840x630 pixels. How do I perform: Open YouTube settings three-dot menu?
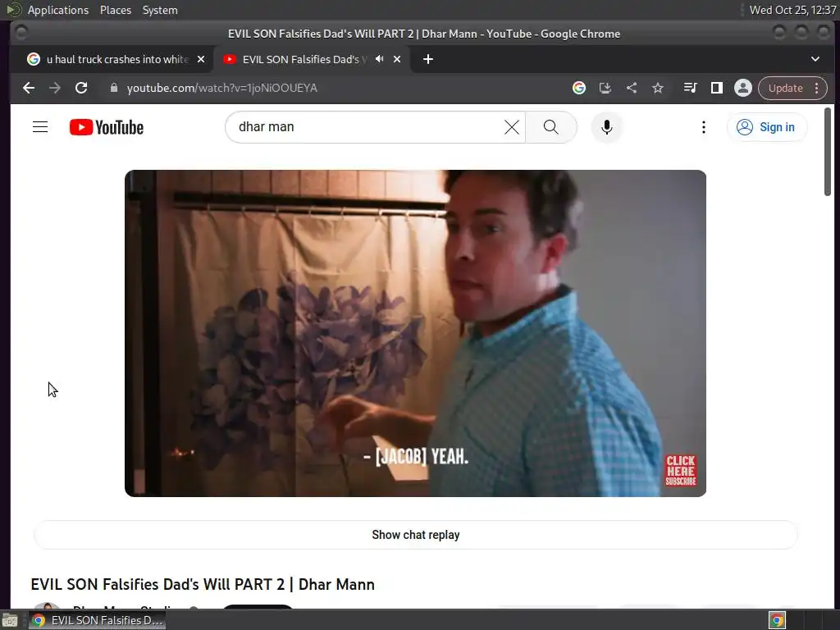click(703, 127)
